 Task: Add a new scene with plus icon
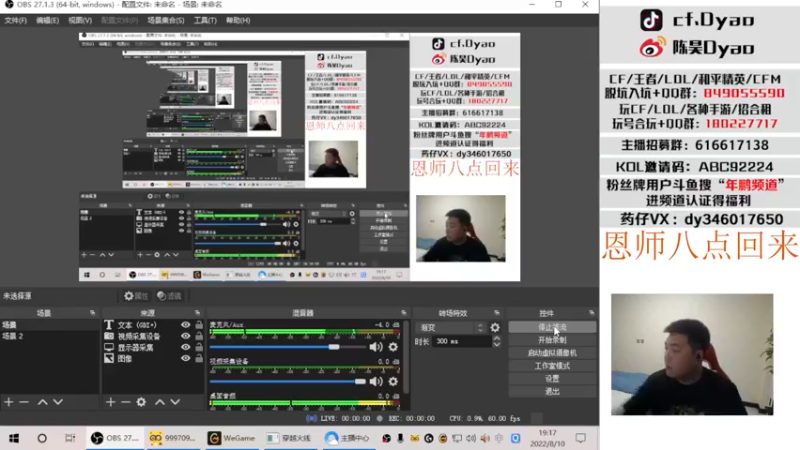point(9,402)
